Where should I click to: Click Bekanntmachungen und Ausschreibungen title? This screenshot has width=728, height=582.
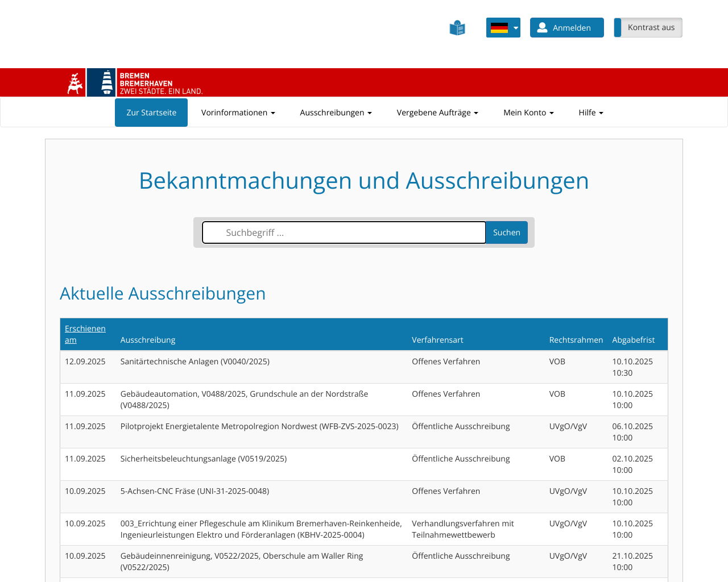pyautogui.click(x=364, y=181)
